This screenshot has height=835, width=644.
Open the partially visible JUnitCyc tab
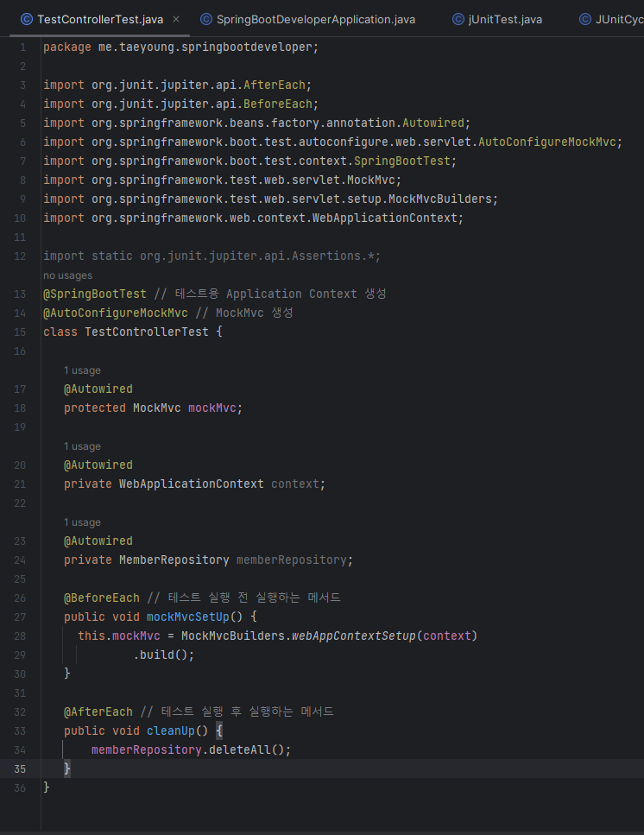[x=619, y=20]
